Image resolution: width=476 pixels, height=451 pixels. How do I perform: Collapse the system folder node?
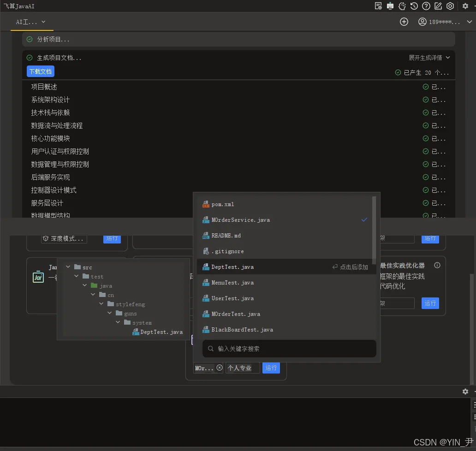118,322
